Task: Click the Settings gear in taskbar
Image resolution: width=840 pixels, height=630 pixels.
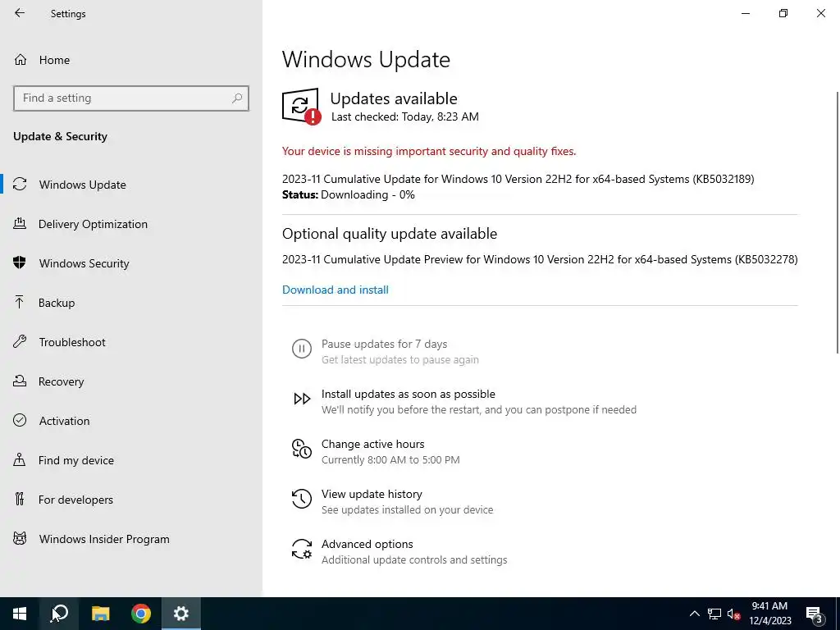Action: pos(181,614)
